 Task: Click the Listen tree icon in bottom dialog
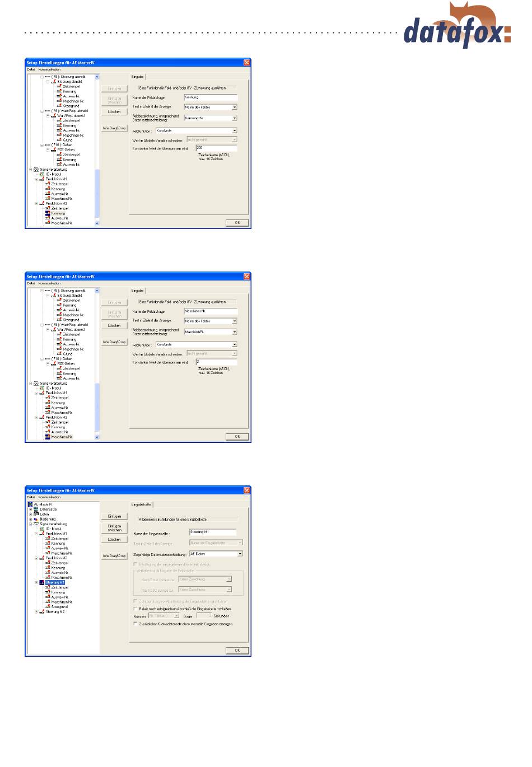point(36,515)
